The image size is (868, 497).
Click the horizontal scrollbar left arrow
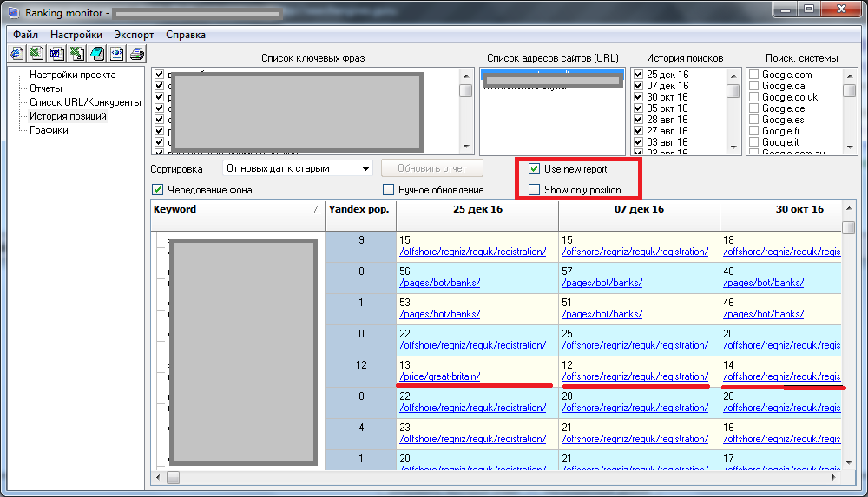158,477
